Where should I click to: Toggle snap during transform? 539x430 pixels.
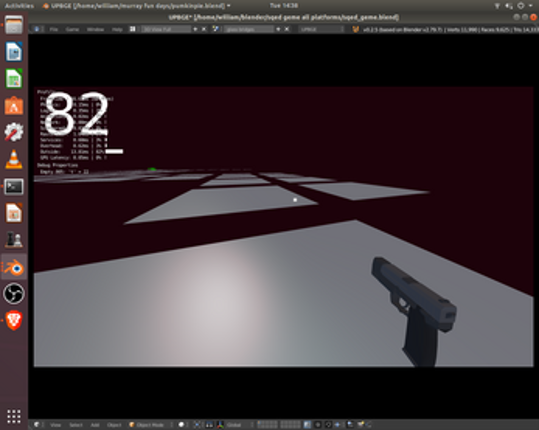328,425
